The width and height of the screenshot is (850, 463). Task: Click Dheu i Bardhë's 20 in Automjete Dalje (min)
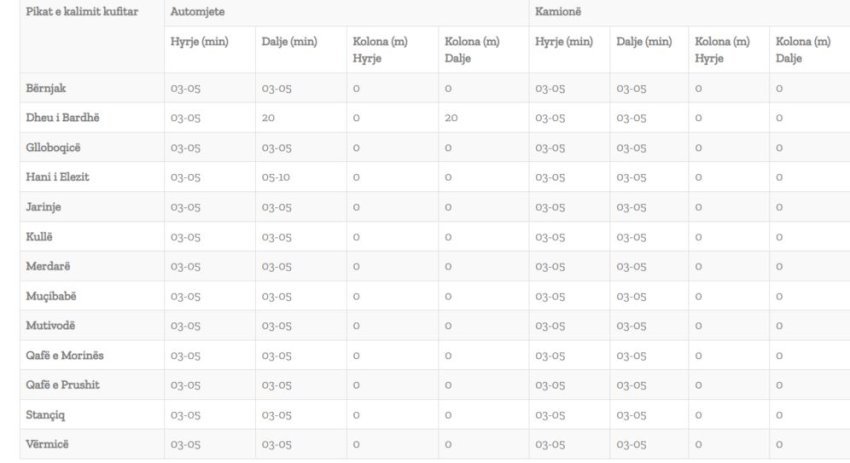coord(269,118)
